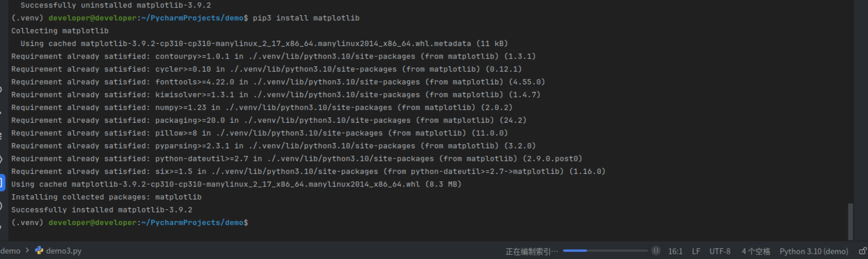Click the terminal vertical scrollbar thumb

tap(850, 221)
